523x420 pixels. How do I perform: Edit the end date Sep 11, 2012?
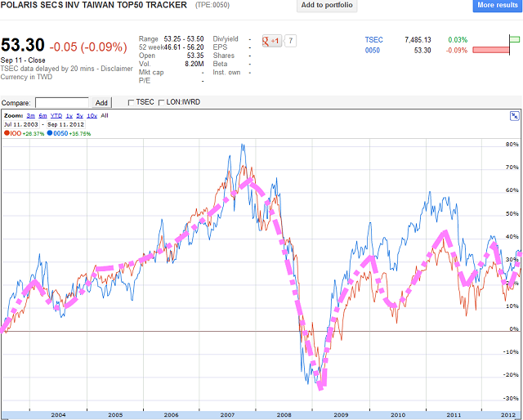65,124
